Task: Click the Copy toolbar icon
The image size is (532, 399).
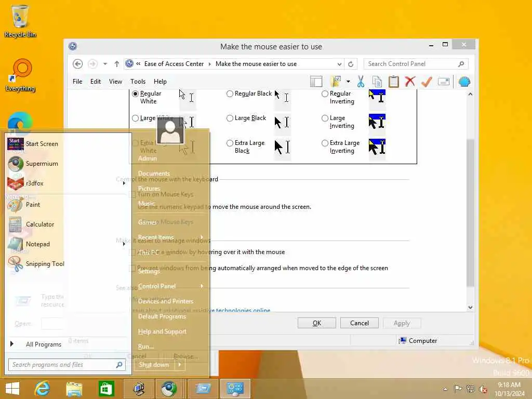Action: 377,82
